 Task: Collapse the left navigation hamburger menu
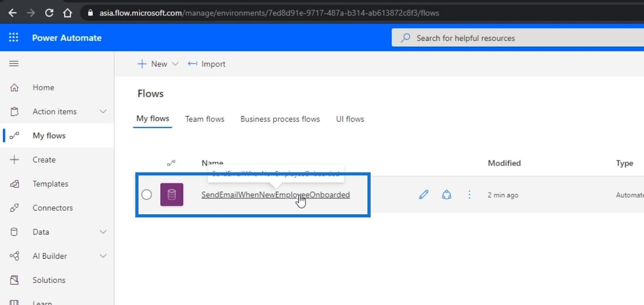tap(14, 63)
